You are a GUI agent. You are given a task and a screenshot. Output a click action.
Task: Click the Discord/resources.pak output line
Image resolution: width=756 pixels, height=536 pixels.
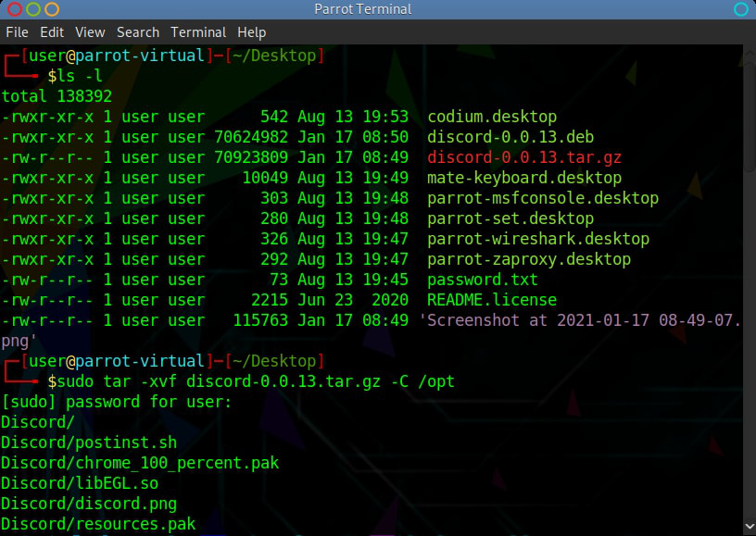(98, 524)
